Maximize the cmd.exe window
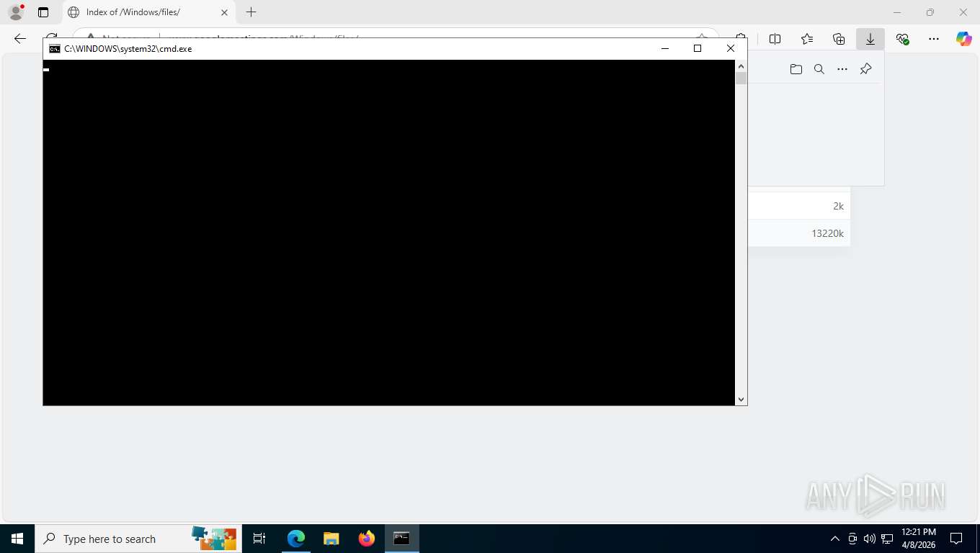This screenshot has width=980, height=553. tap(698, 48)
